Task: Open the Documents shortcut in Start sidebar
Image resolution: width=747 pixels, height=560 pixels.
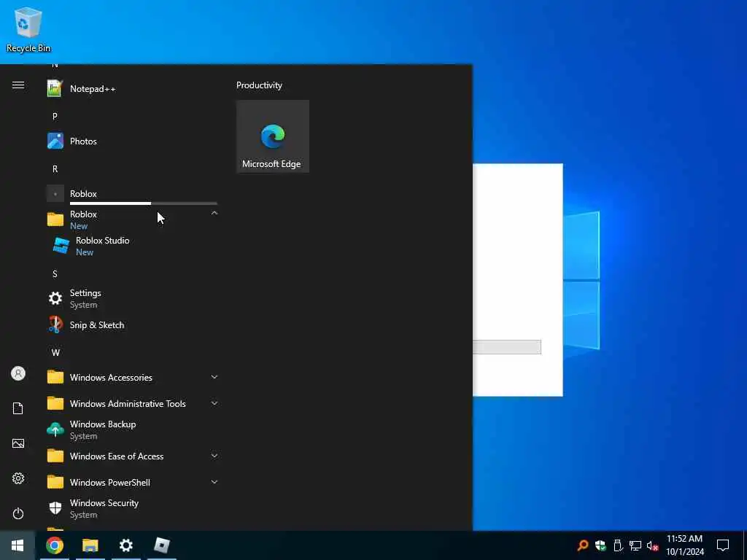Action: 18,408
